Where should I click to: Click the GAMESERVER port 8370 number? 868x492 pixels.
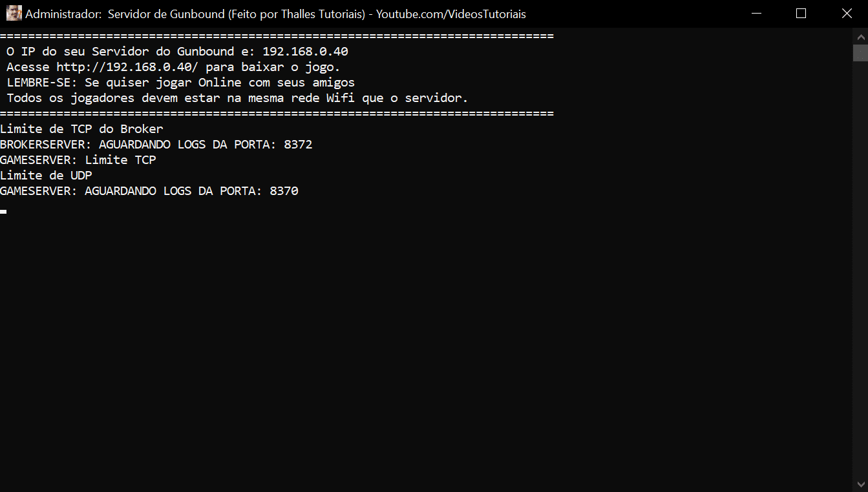(x=284, y=191)
